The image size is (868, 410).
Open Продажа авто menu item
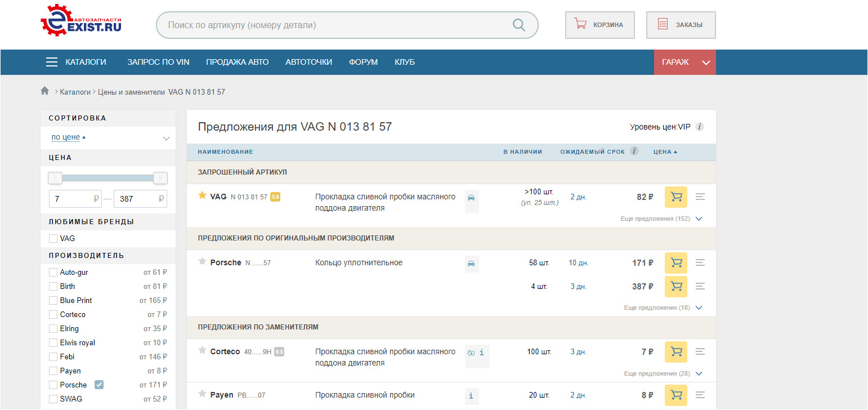[x=238, y=62]
